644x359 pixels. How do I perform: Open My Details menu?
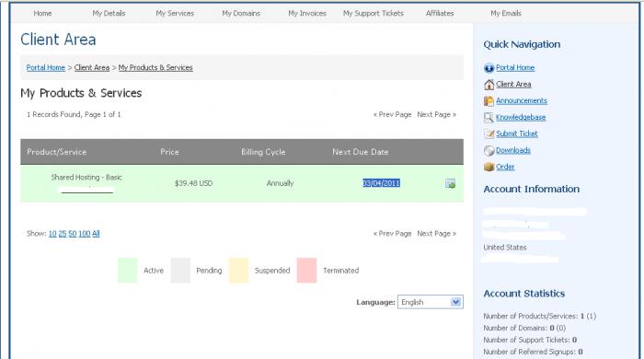pos(109,13)
